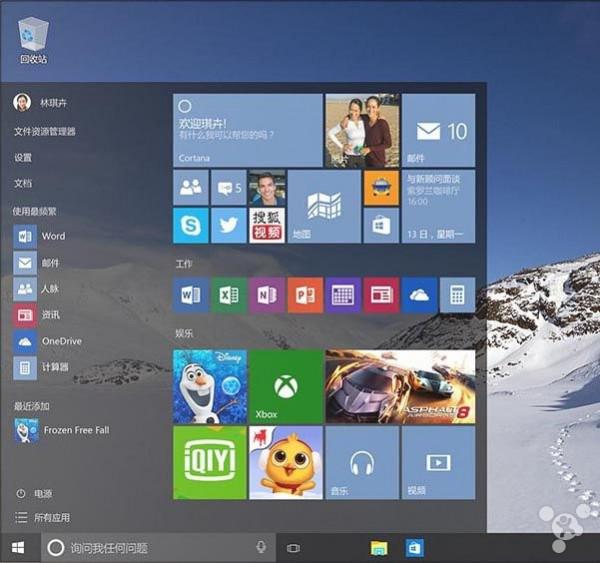This screenshot has height=563, width=600.
Task: Open the Store icon on the taskbar
Action: coord(415,548)
